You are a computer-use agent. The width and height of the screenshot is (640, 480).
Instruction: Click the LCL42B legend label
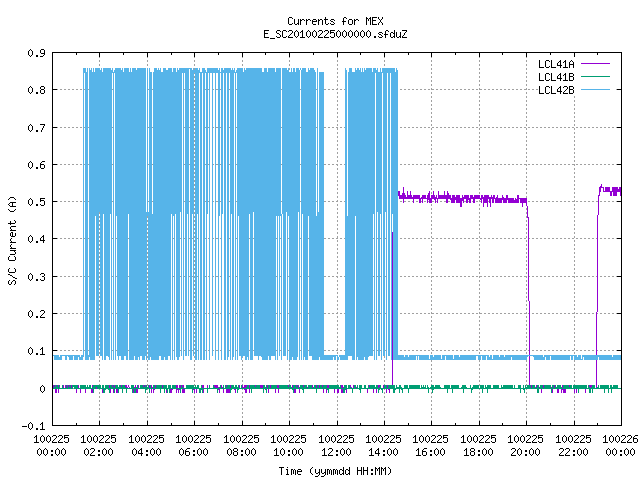point(556,90)
